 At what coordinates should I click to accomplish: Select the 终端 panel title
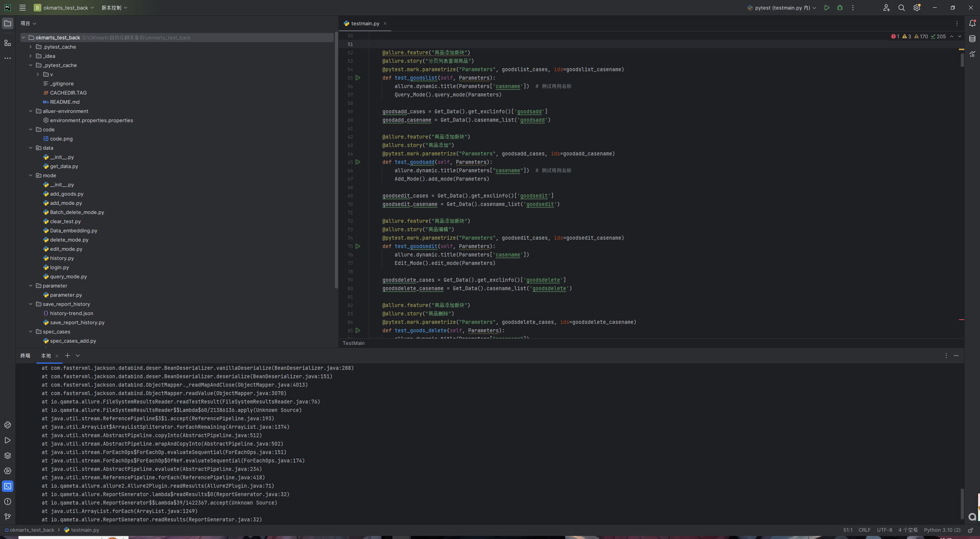[25, 356]
